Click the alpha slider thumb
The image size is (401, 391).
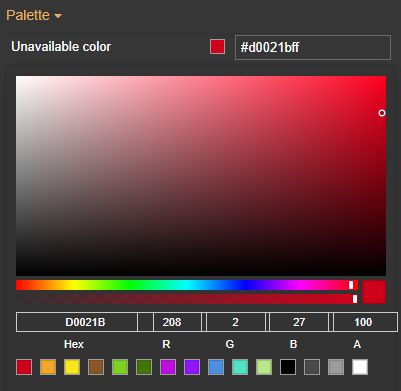tap(355, 299)
